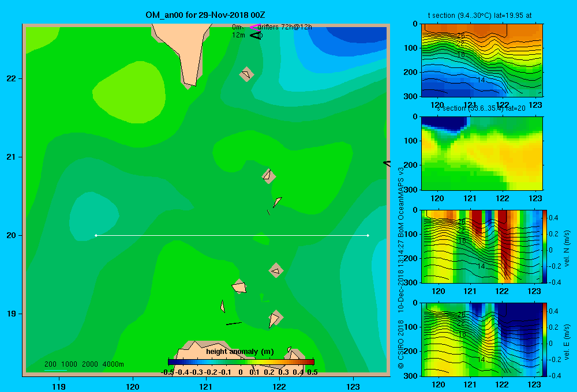The image size is (577, 392).
Task: Click the 's section' lat=20 heading
Action: [481, 108]
